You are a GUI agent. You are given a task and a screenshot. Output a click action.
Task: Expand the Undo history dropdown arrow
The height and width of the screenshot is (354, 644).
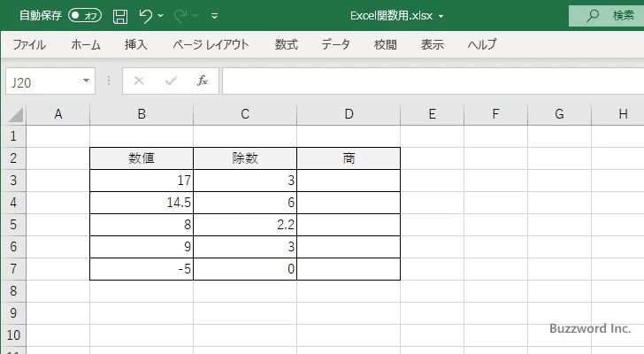(161, 16)
